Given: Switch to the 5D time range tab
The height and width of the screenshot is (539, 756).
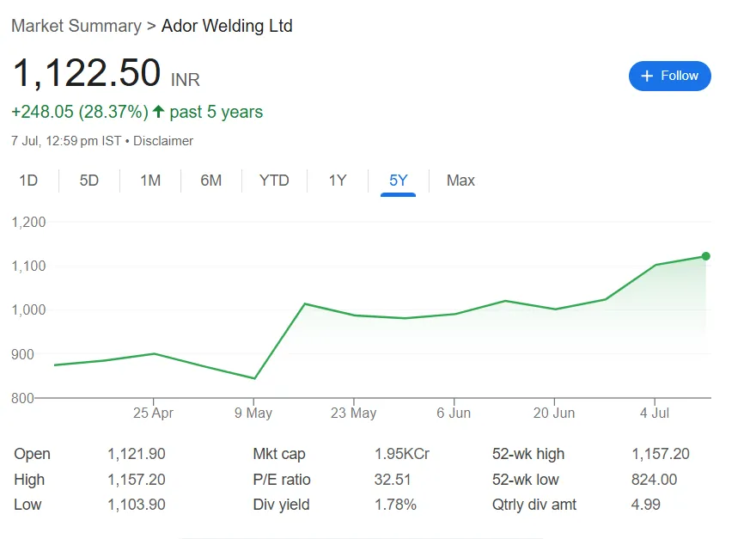Looking at the screenshot, I should (x=89, y=181).
